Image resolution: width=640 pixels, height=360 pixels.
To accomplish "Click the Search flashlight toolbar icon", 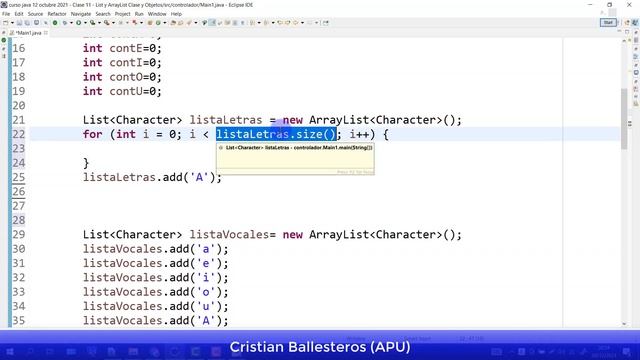I will [189, 23].
